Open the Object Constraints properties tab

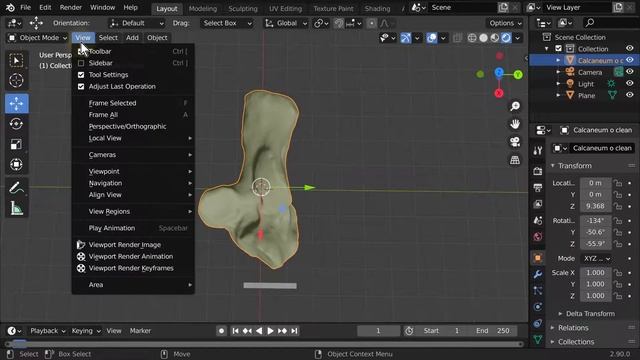(x=538, y=323)
